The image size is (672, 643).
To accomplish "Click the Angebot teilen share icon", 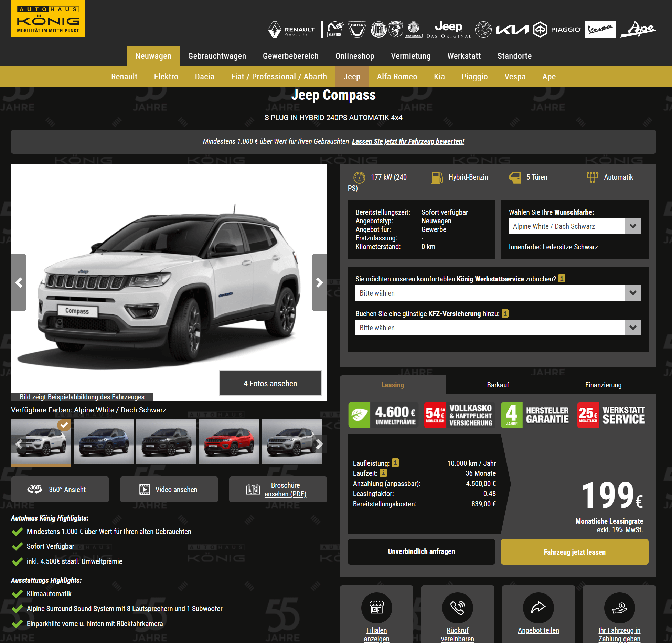I will click(538, 608).
